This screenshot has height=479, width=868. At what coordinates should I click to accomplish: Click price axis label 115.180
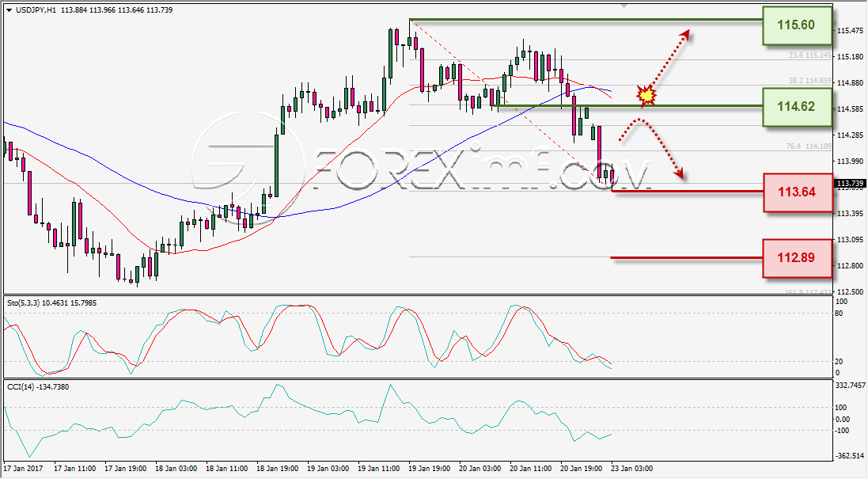[851, 56]
